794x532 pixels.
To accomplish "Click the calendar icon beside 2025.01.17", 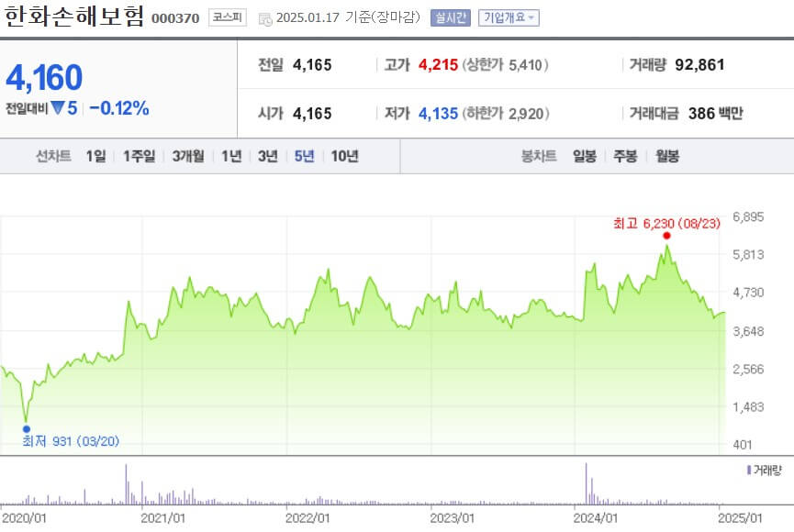I will [x=265, y=19].
